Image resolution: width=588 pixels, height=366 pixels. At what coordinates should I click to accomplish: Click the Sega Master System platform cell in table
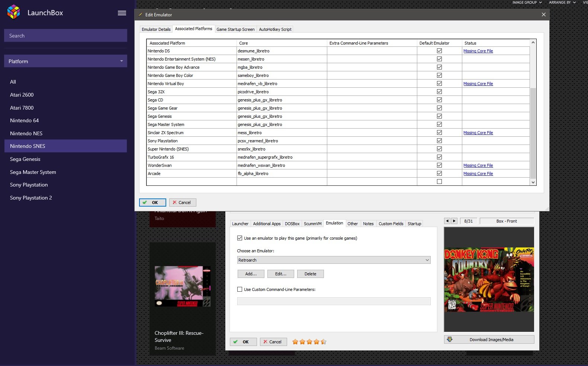tap(192, 124)
